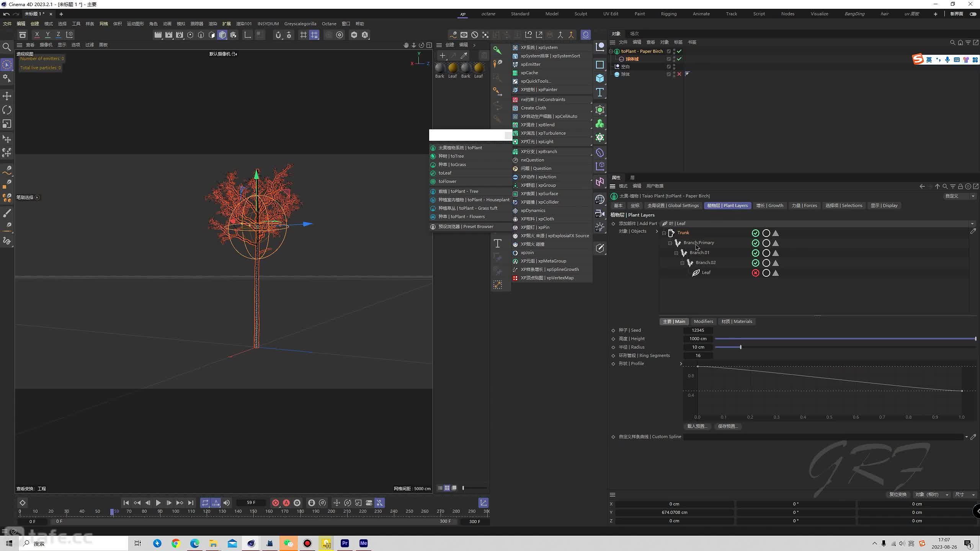The height and width of the screenshot is (551, 980).
Task: Open Premiere Pro from the taskbar
Action: (x=345, y=543)
